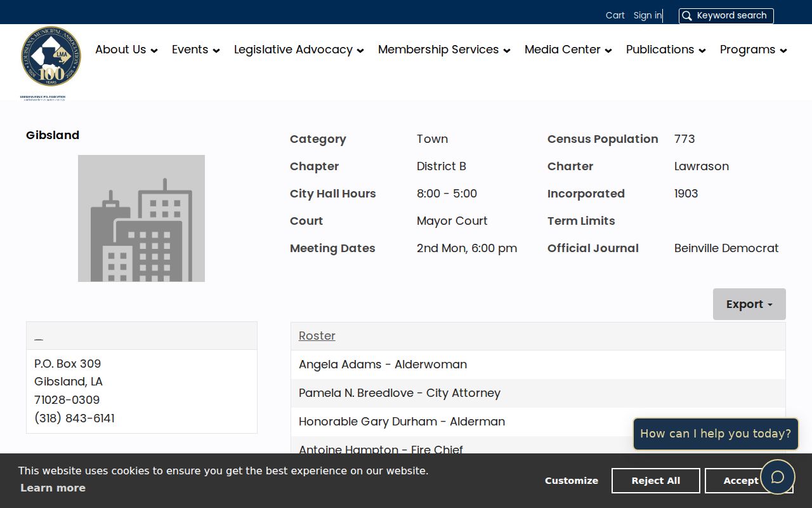Select Antoine Hampton - Fire Chief row
The height and width of the screenshot is (508, 812).
[538, 446]
